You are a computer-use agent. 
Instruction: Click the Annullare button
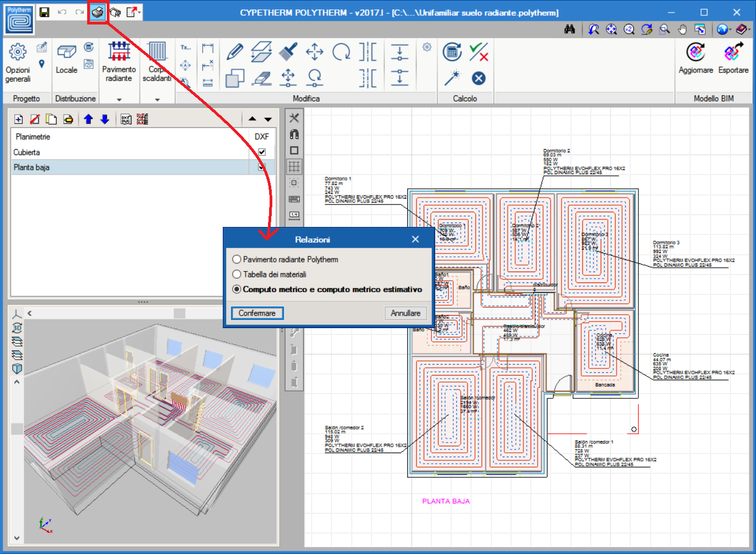[405, 313]
